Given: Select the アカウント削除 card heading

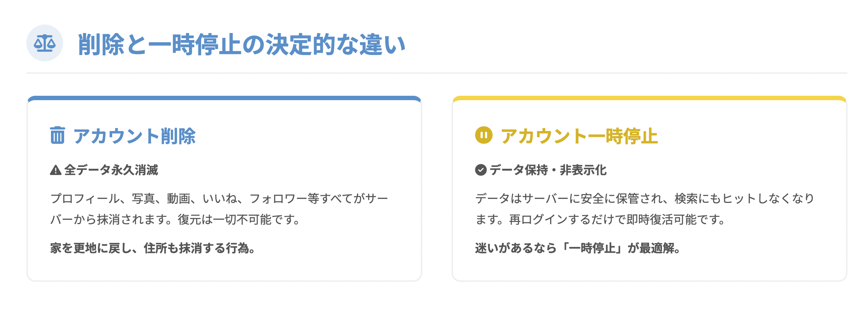Looking at the screenshot, I should (x=134, y=136).
